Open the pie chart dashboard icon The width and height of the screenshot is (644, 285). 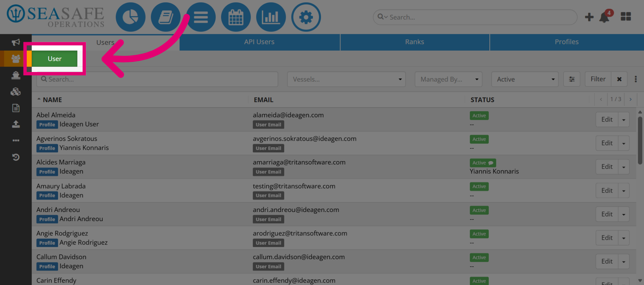(130, 17)
